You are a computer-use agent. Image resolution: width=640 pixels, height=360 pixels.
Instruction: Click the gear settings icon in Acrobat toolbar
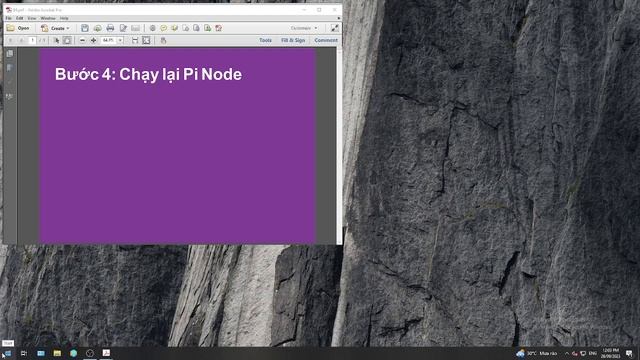(152, 28)
